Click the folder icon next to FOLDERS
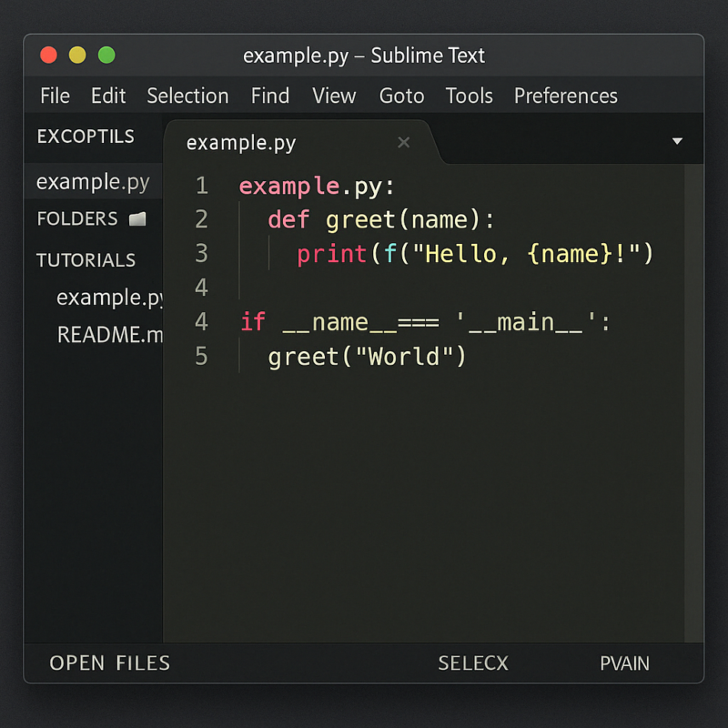The height and width of the screenshot is (728, 728). pos(136,218)
